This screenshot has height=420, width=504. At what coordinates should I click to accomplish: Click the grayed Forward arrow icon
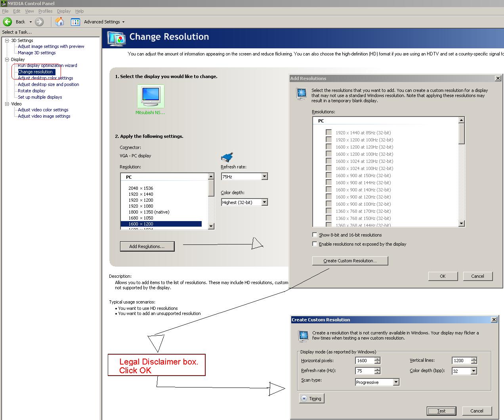point(39,22)
